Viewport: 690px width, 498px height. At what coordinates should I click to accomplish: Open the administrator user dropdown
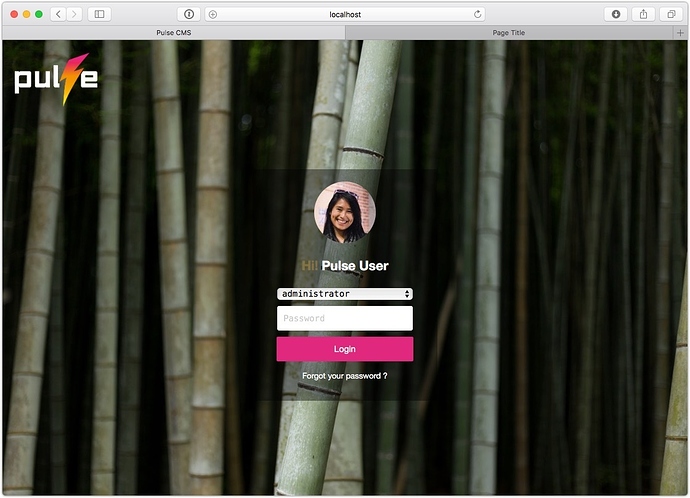point(345,294)
